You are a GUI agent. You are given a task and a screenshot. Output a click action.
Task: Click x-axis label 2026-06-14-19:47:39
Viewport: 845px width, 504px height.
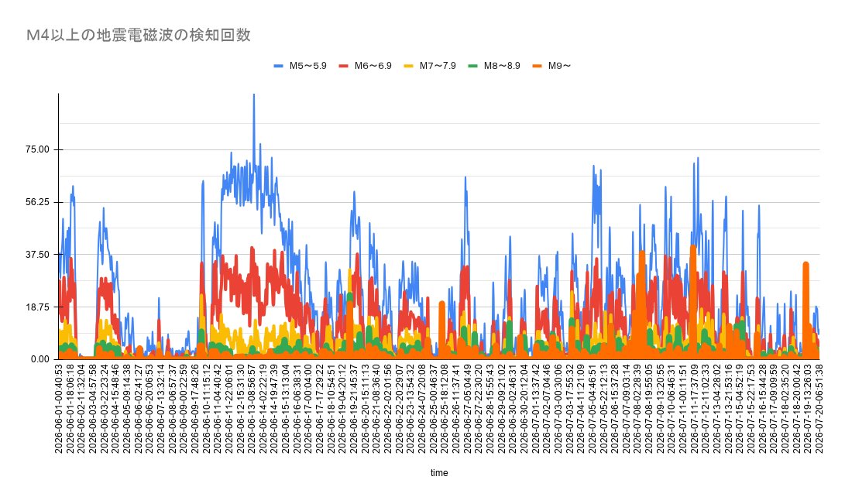click(x=274, y=409)
